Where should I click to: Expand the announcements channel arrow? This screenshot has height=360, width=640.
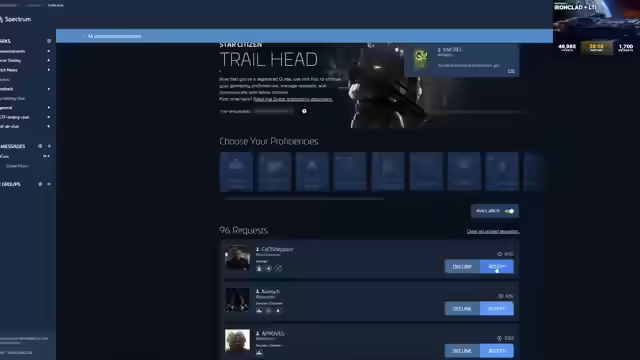coord(49,51)
